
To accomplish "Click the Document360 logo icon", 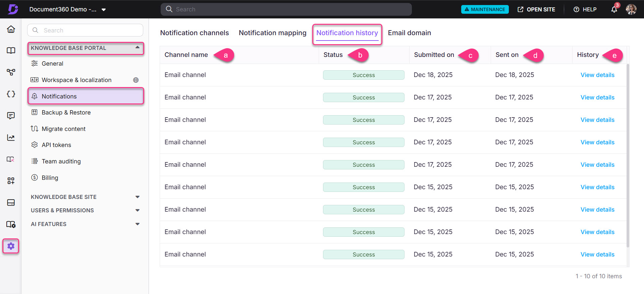I will [13, 9].
